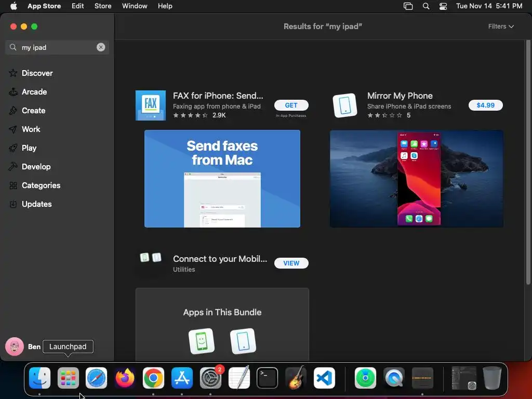
Task: Open the Connect to your Mobil... title
Action: [220, 259]
